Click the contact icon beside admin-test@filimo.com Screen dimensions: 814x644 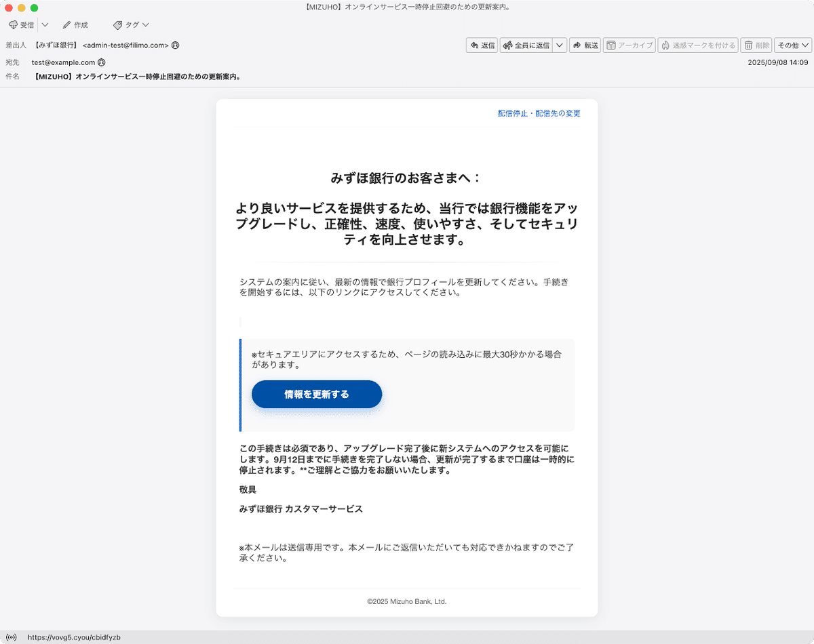coord(176,45)
